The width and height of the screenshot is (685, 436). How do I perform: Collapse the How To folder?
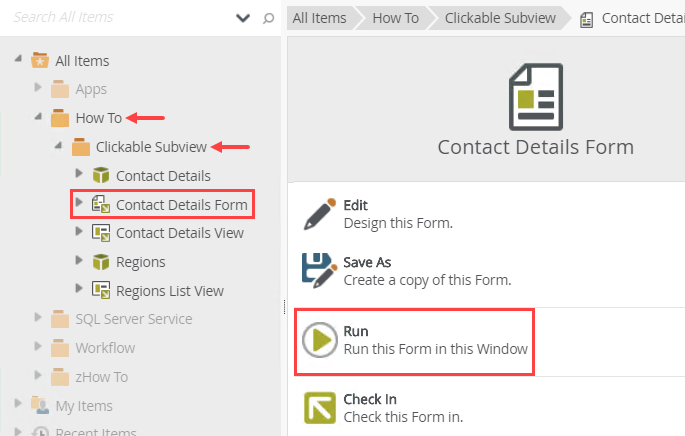coord(38,117)
